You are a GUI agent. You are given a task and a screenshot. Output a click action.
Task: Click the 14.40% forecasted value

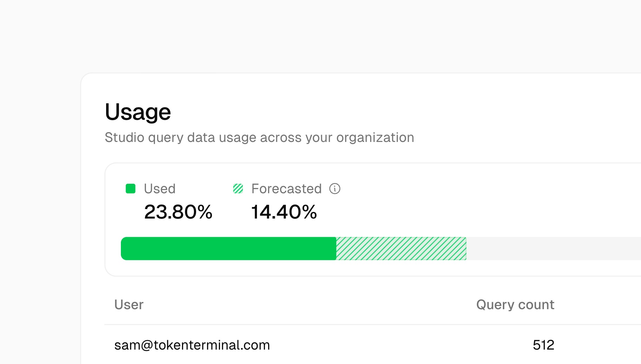click(x=284, y=212)
